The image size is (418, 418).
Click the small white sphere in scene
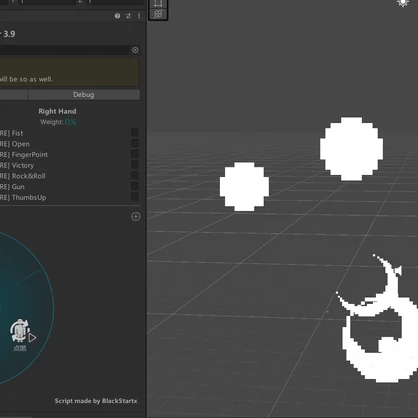(244, 187)
